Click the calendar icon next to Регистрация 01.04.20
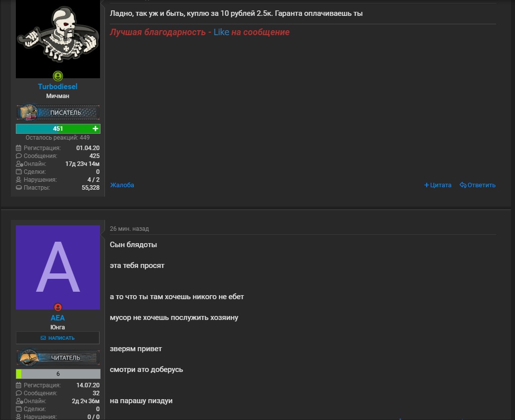 (x=19, y=148)
